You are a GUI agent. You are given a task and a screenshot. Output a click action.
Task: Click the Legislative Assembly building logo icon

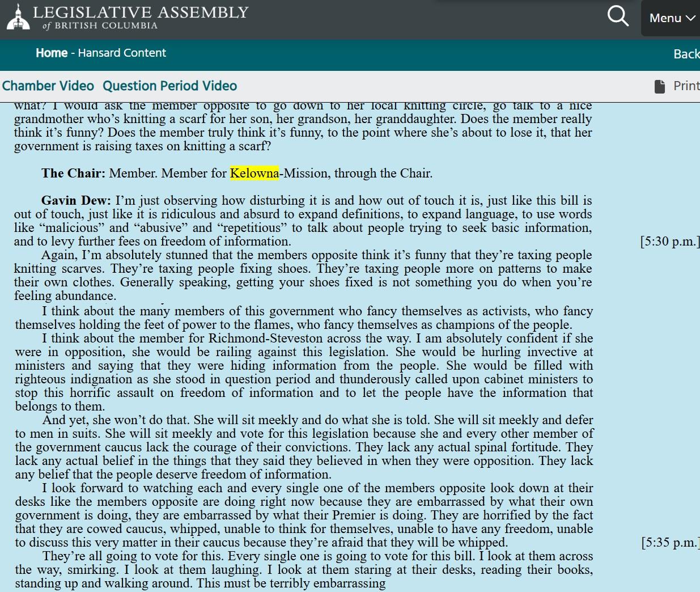click(x=18, y=18)
